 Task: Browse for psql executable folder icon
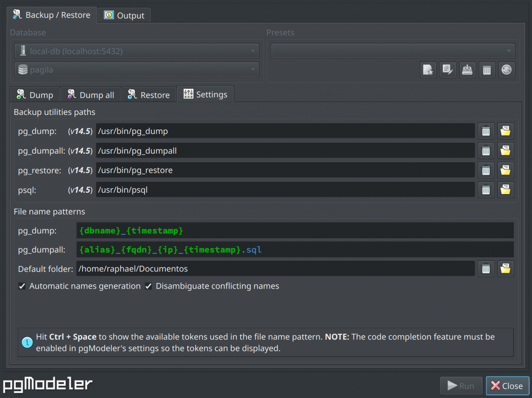[505, 190]
